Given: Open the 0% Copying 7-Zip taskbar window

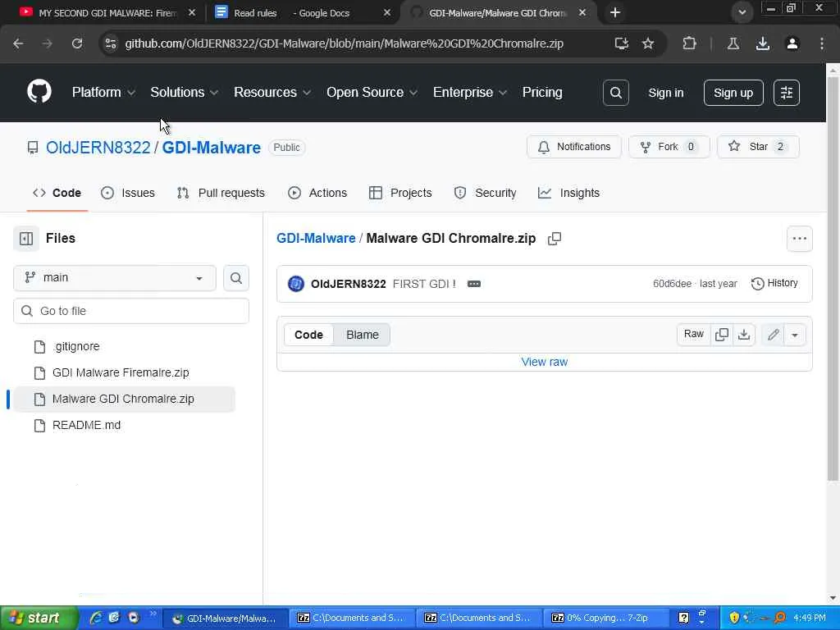Looking at the screenshot, I should 606,618.
